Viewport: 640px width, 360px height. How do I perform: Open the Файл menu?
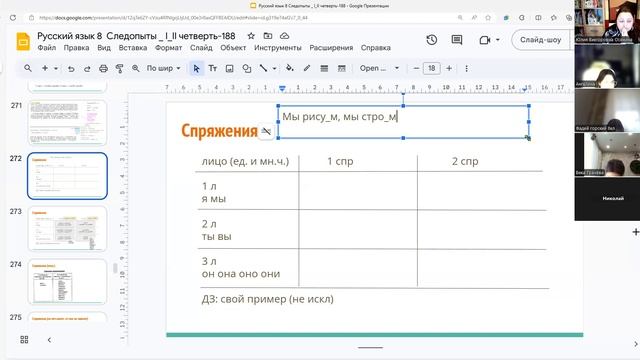47,48
